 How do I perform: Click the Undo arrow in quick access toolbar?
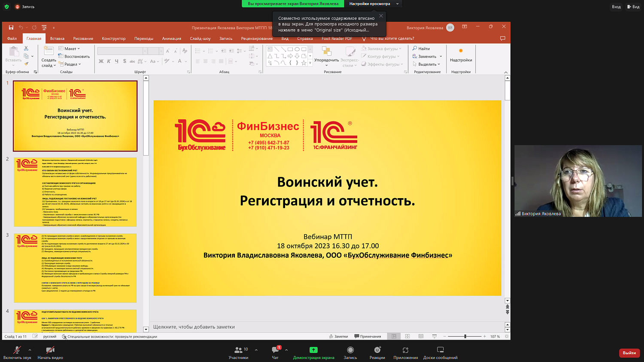click(21, 27)
